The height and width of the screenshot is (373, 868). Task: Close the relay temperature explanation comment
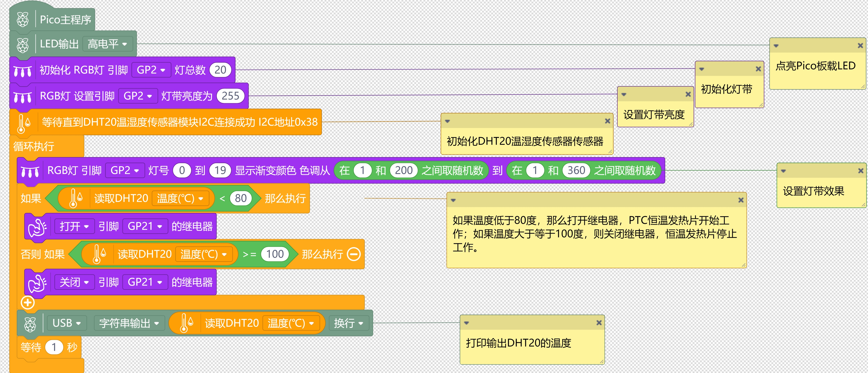coord(741,200)
